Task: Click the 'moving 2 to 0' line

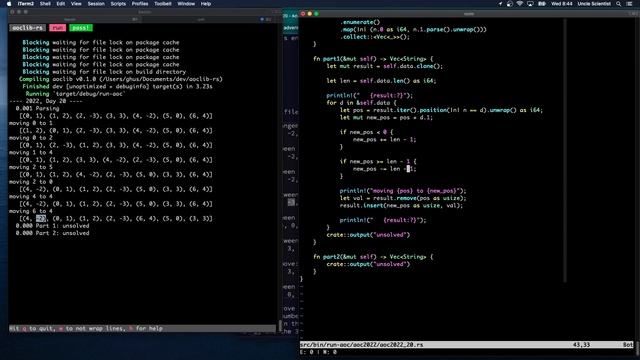Action: coord(31,182)
